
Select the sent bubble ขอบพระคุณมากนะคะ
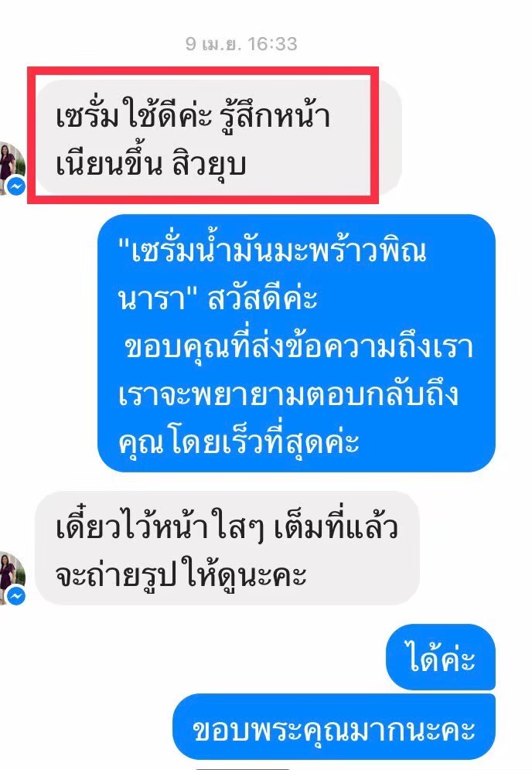click(334, 727)
